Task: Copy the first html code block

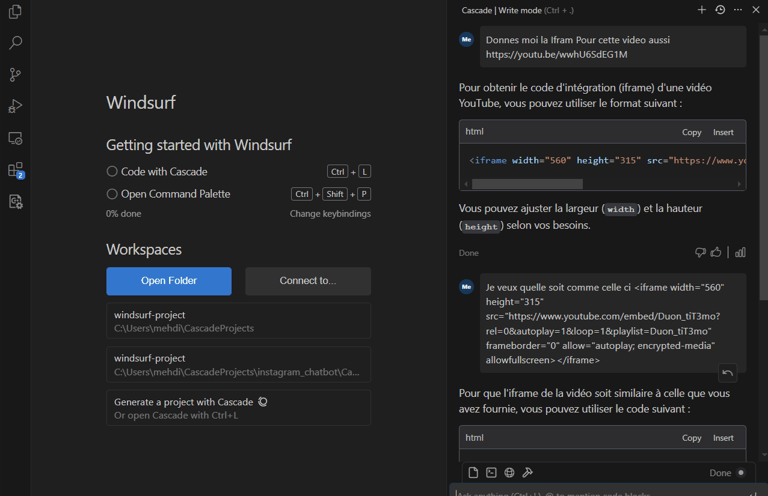Action: [x=692, y=132]
